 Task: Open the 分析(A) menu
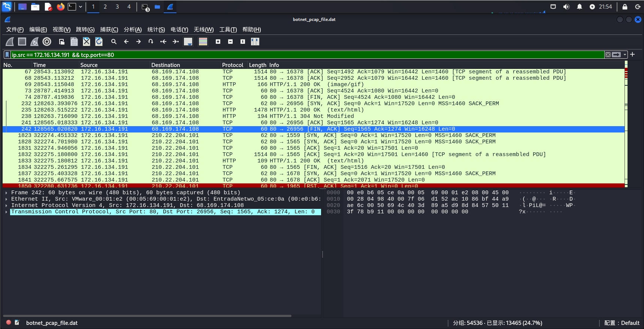[133, 30]
